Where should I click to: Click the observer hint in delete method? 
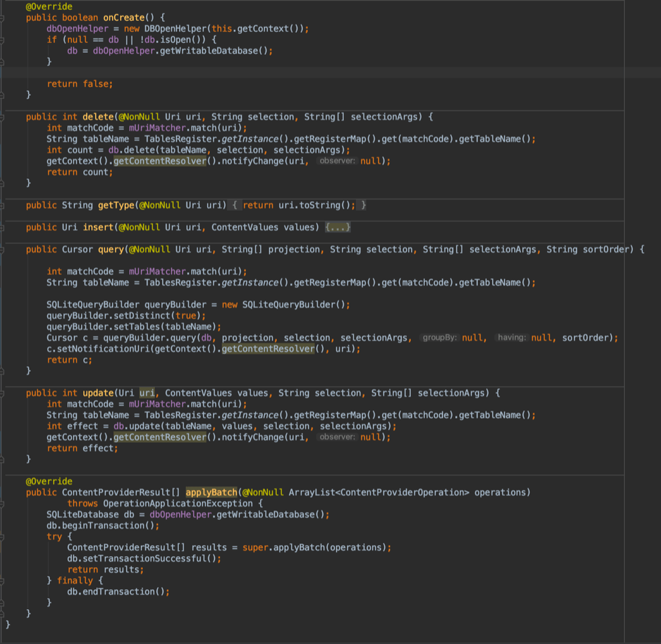337,162
